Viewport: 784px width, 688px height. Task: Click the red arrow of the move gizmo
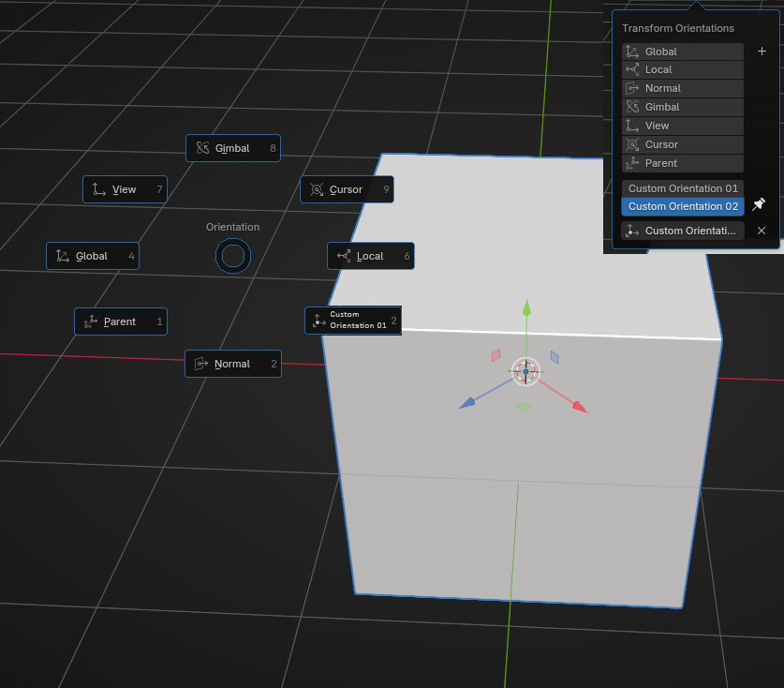580,406
